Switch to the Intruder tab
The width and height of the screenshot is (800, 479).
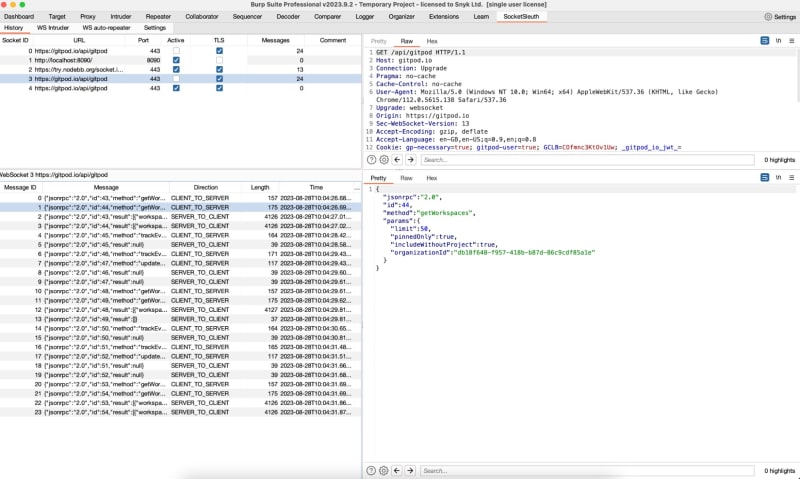coord(120,16)
